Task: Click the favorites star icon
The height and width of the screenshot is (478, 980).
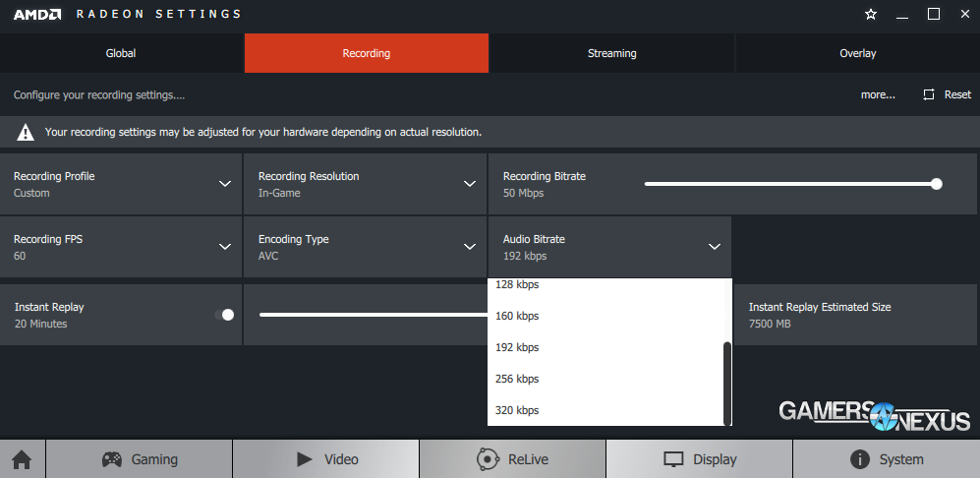Action: 871,15
